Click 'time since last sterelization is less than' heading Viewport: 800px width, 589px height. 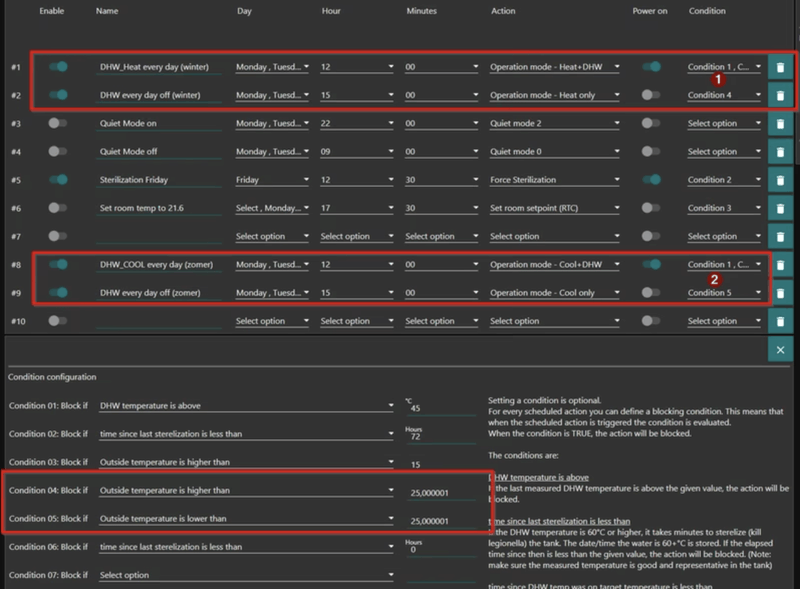(x=561, y=521)
